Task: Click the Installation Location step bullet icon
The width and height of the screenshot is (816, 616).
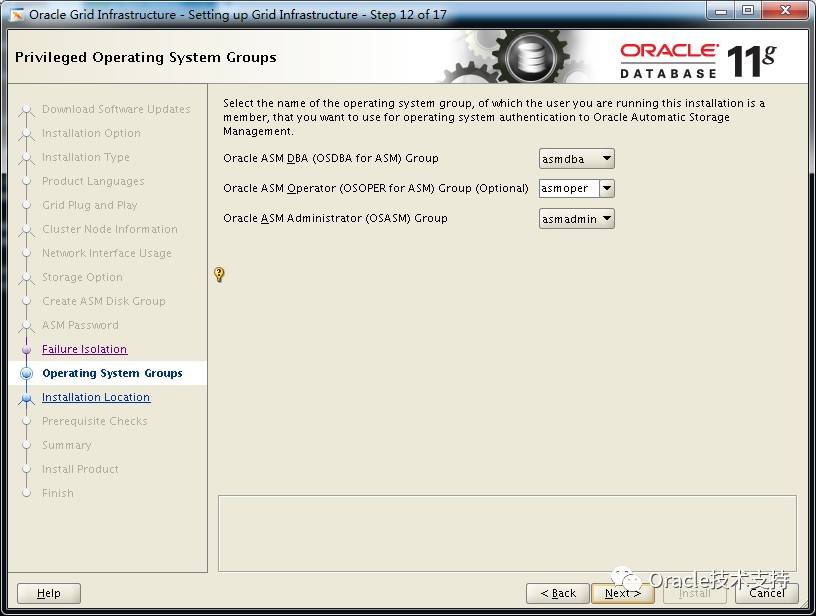Action: 26,398
